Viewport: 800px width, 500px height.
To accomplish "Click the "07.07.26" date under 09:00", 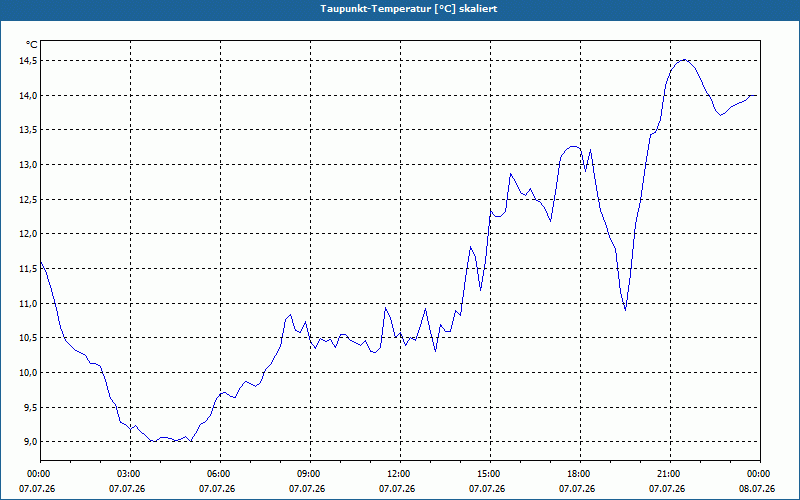I will pos(307,489).
